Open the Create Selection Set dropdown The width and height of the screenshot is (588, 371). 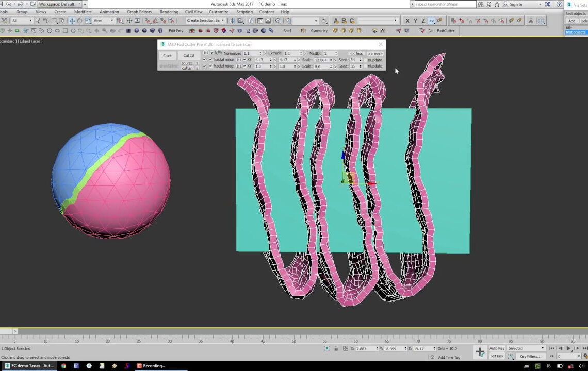[222, 20]
